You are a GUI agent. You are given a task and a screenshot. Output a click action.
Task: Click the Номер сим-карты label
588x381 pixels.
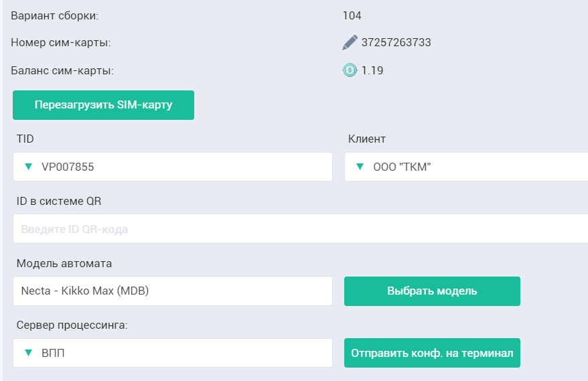coord(61,42)
